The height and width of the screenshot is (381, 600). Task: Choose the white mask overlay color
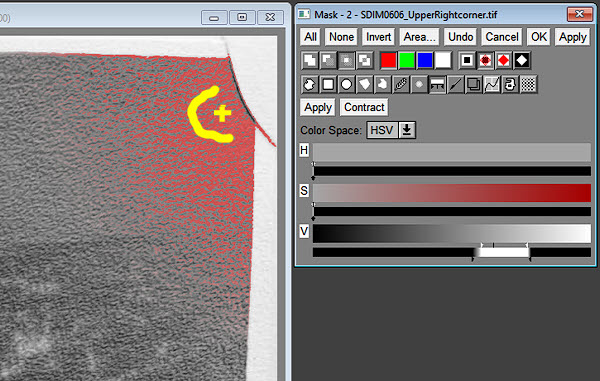coord(443,60)
